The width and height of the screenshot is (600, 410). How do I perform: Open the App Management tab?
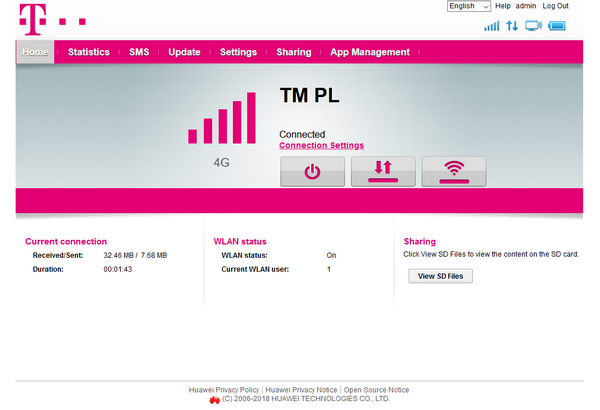click(370, 52)
